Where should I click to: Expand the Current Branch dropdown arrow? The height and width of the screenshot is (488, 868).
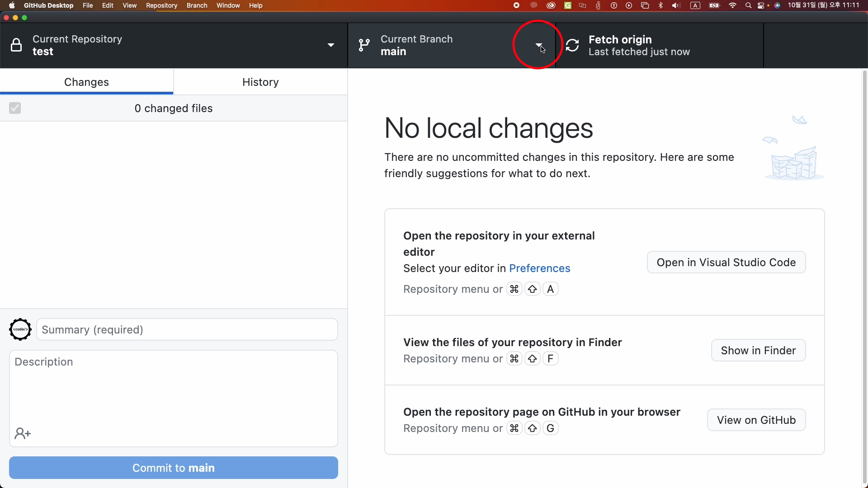pos(538,45)
